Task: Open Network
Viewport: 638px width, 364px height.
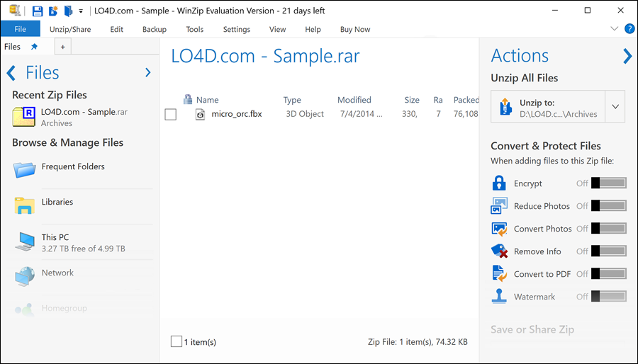Action: click(x=57, y=273)
